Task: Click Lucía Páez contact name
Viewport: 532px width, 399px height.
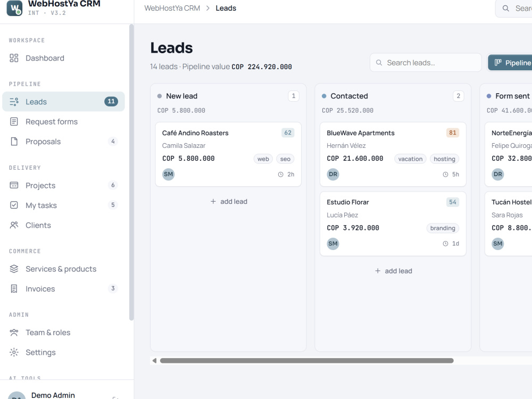Action: (x=342, y=215)
